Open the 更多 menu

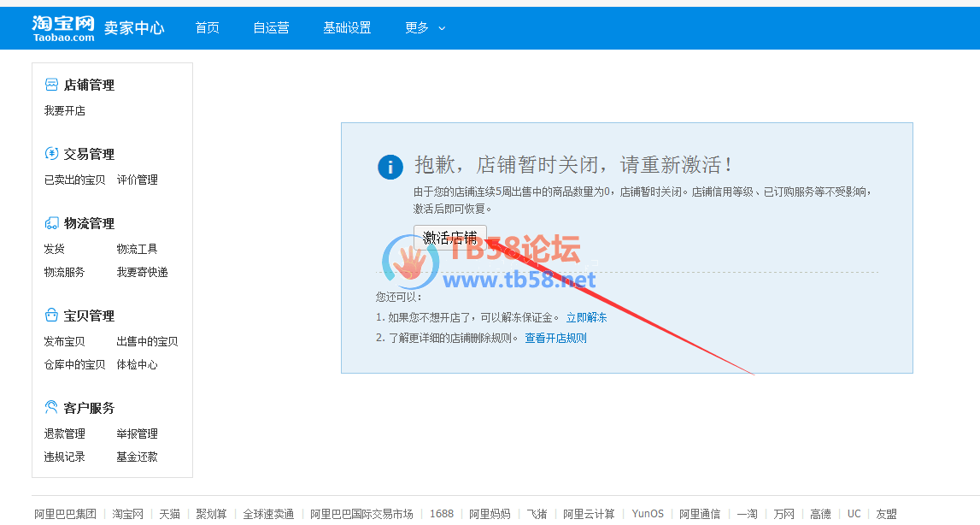(417, 27)
